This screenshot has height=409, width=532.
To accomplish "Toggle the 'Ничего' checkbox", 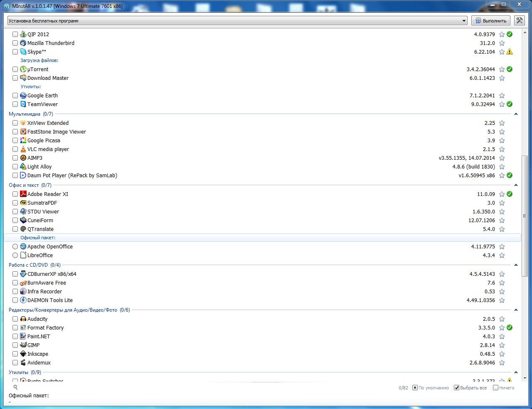I will point(503,387).
